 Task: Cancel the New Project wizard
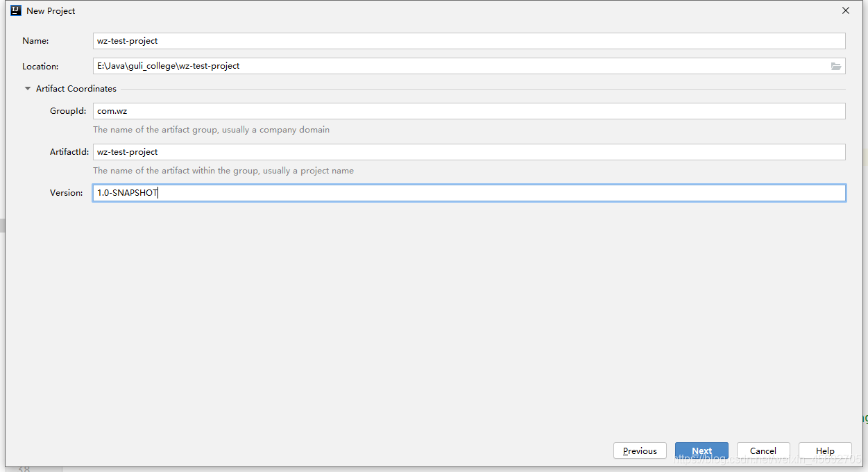(763, 450)
